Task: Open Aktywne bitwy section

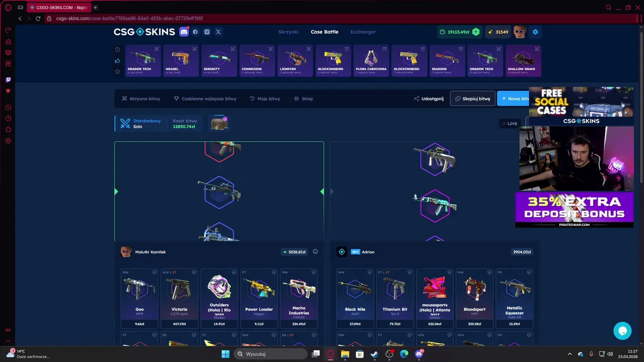Action: pyautogui.click(x=141, y=99)
